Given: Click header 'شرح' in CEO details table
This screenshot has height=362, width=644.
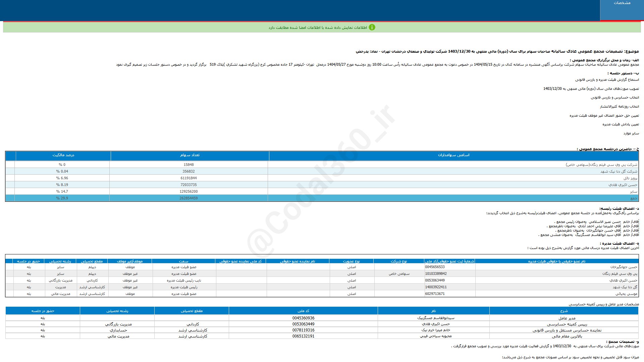Looking at the screenshot, I should click(x=564, y=311).
